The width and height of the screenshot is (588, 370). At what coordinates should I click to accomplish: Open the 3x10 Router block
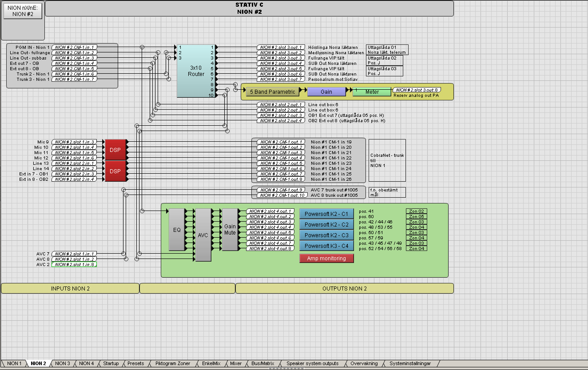(x=196, y=71)
